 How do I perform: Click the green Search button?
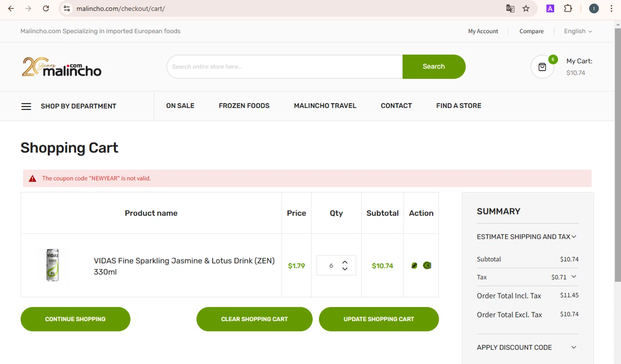434,67
